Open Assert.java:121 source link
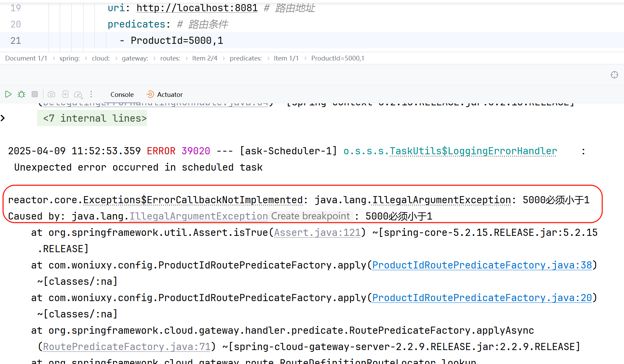Image resolution: width=624 pixels, height=364 pixels. [x=317, y=232]
